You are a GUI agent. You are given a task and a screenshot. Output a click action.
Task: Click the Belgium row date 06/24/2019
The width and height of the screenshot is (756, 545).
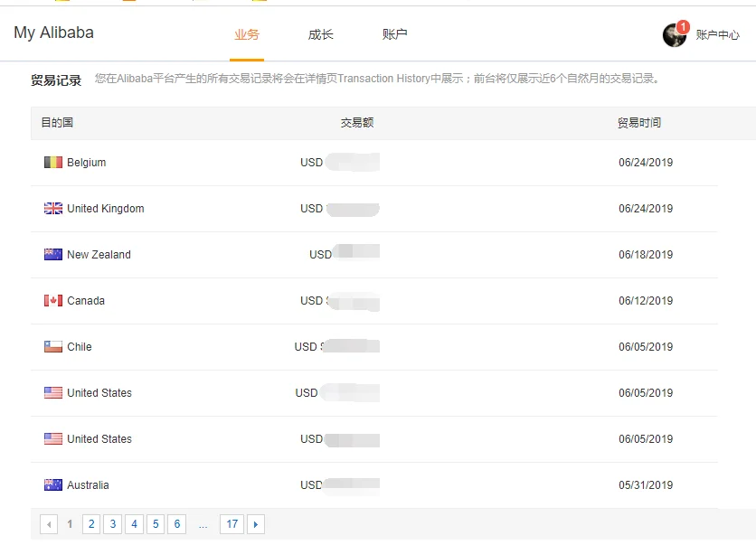click(x=646, y=163)
